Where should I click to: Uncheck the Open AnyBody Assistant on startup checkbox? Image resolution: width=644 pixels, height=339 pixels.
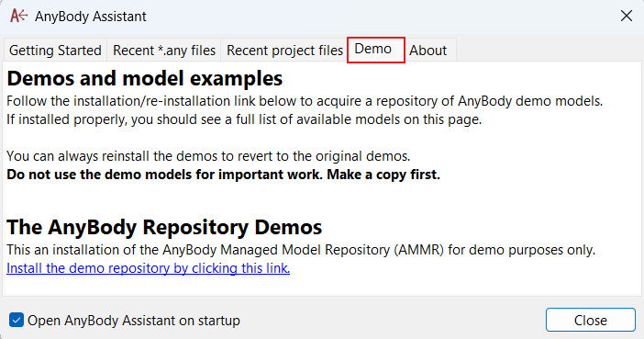point(17,320)
